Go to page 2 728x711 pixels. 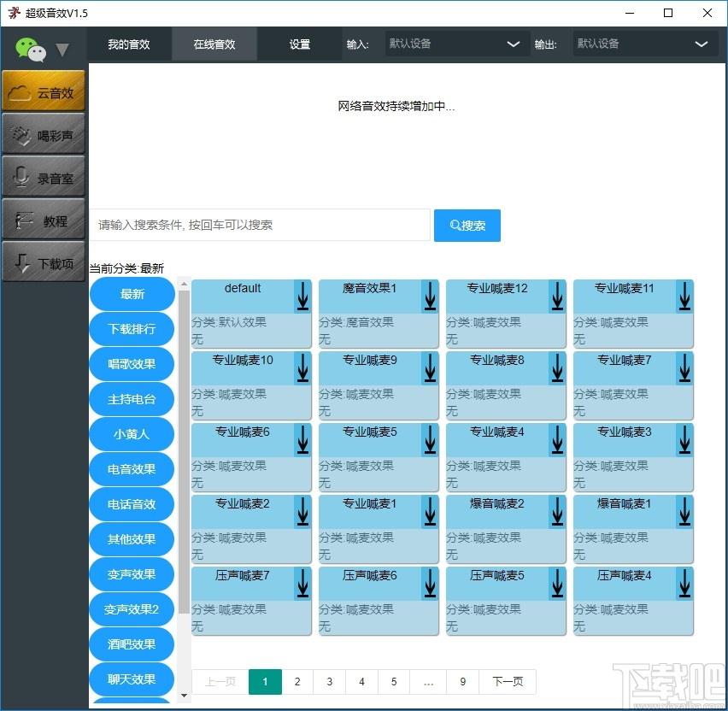click(x=297, y=682)
